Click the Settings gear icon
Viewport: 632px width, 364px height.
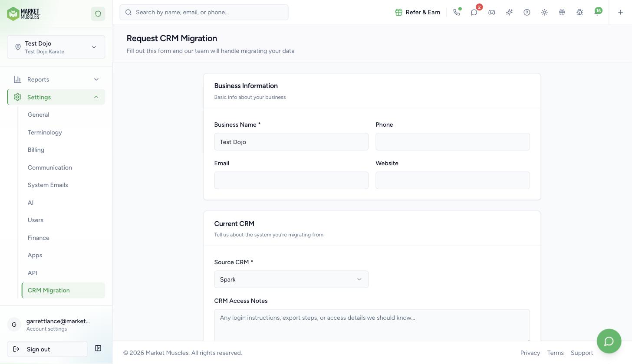point(17,97)
